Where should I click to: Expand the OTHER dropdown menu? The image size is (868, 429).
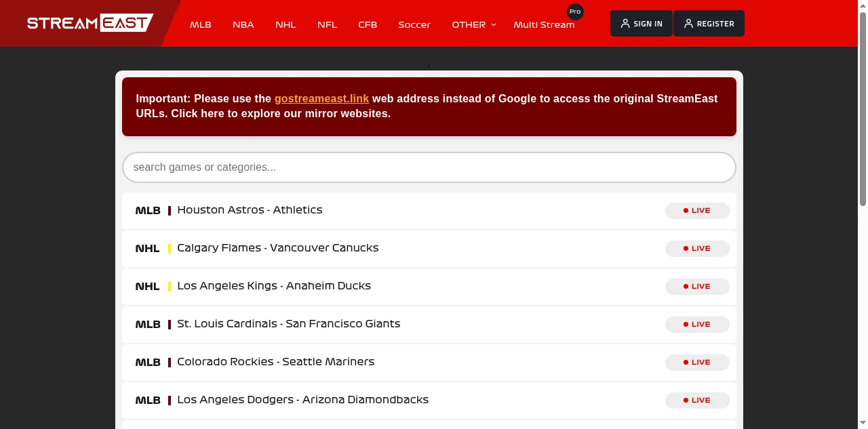(474, 24)
